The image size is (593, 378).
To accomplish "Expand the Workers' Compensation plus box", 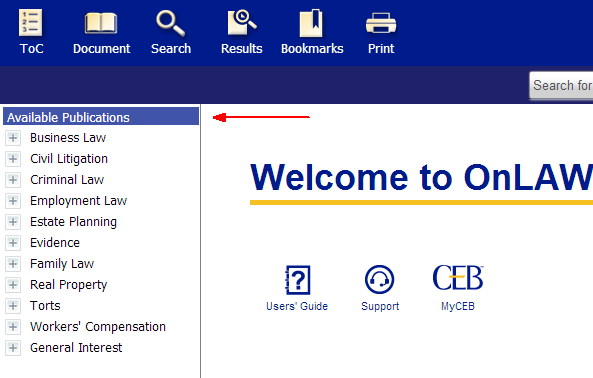I will click(x=13, y=327).
